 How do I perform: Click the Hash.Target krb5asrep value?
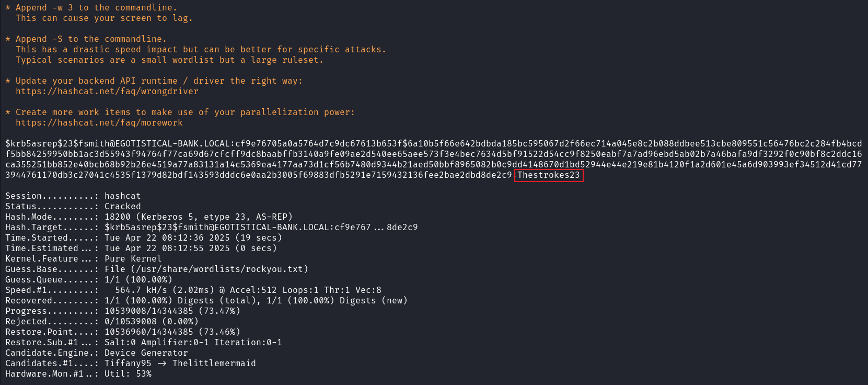(261, 227)
